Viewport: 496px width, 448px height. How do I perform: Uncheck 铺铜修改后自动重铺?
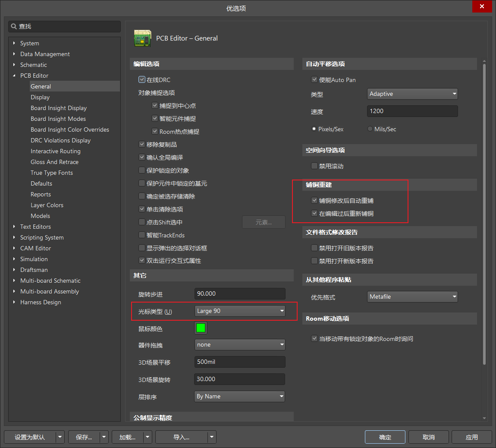tap(314, 200)
